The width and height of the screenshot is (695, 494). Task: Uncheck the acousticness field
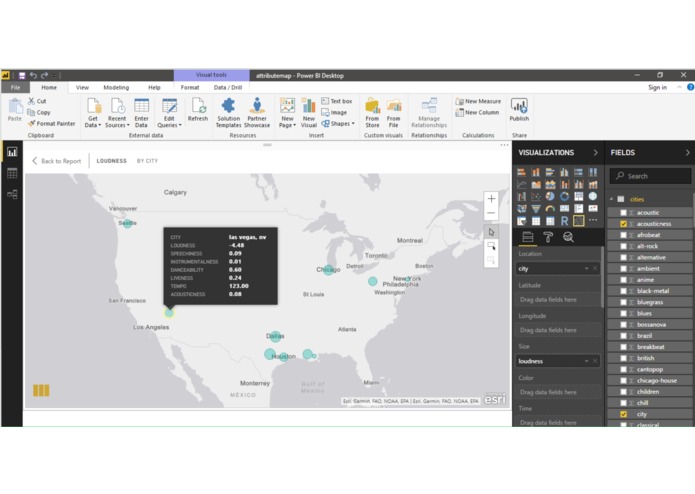pyautogui.click(x=623, y=224)
